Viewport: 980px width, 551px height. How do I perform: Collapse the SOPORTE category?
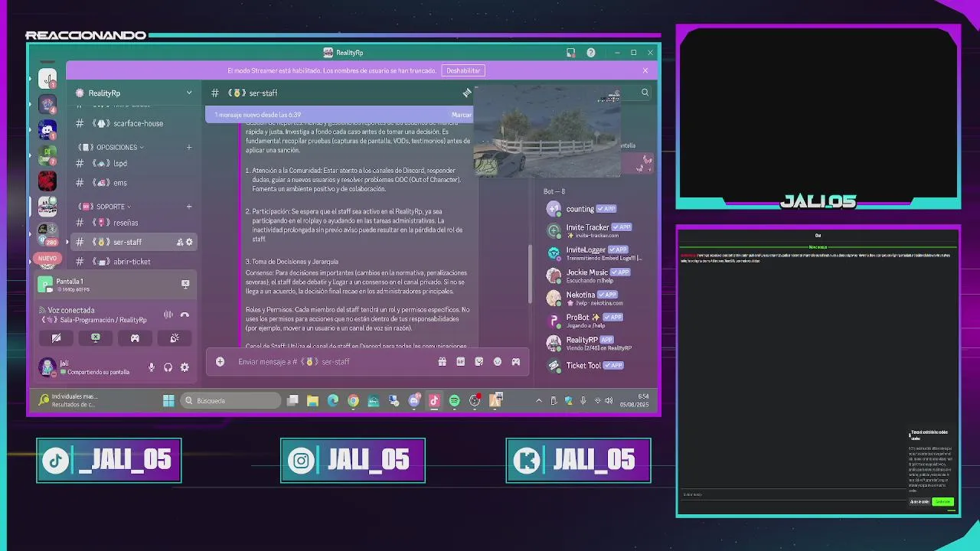(104, 207)
